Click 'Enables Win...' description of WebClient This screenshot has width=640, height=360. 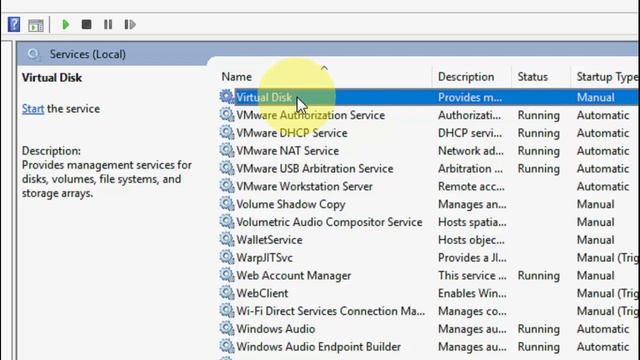pyautogui.click(x=472, y=293)
